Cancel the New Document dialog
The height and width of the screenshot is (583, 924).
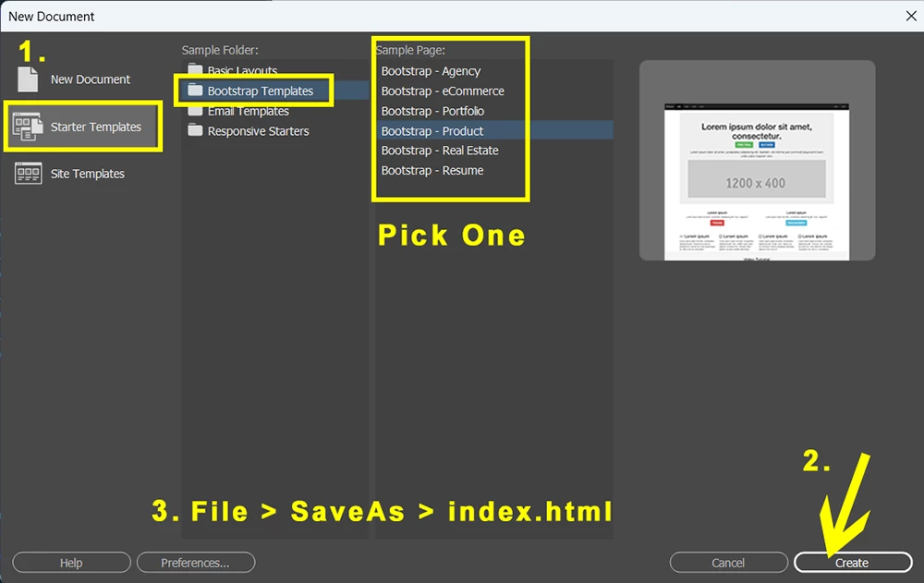[728, 563]
